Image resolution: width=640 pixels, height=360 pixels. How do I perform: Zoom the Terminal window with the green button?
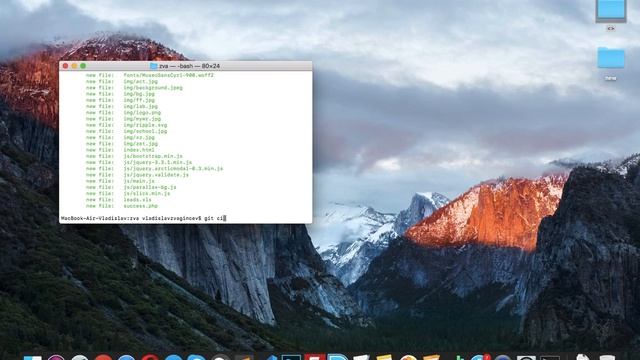(83, 66)
